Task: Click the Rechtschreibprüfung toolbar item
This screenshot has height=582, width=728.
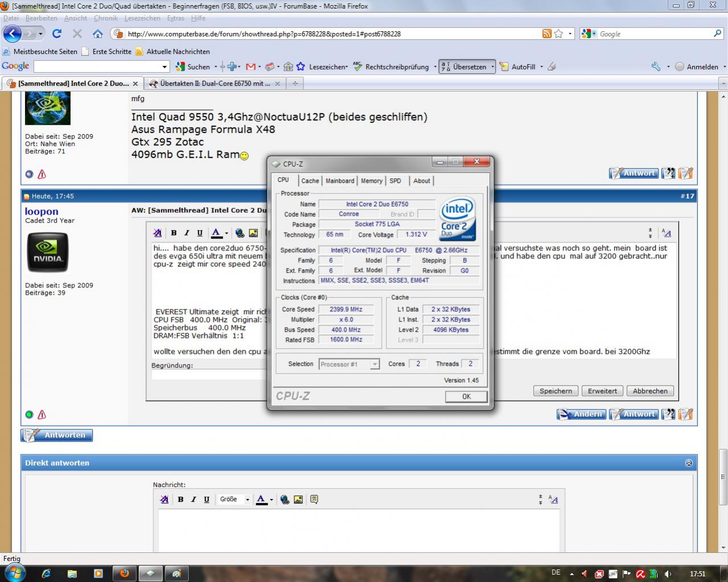Action: pyautogui.click(x=391, y=67)
